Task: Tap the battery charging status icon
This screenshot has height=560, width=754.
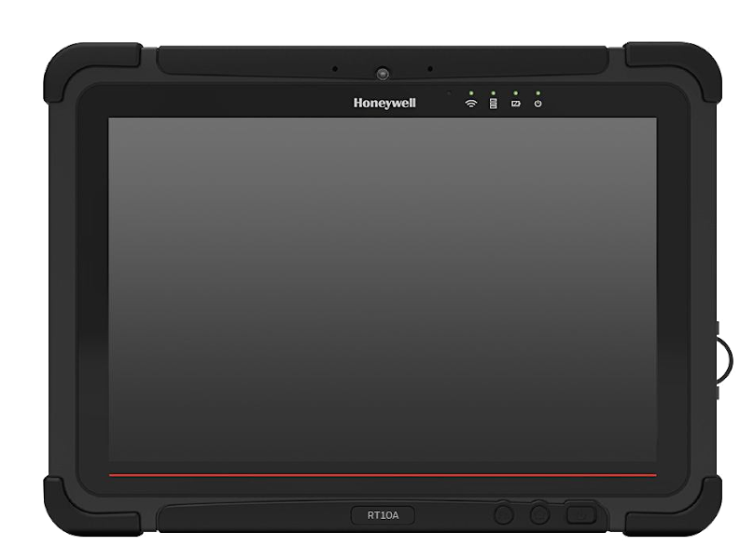Action: (x=515, y=104)
